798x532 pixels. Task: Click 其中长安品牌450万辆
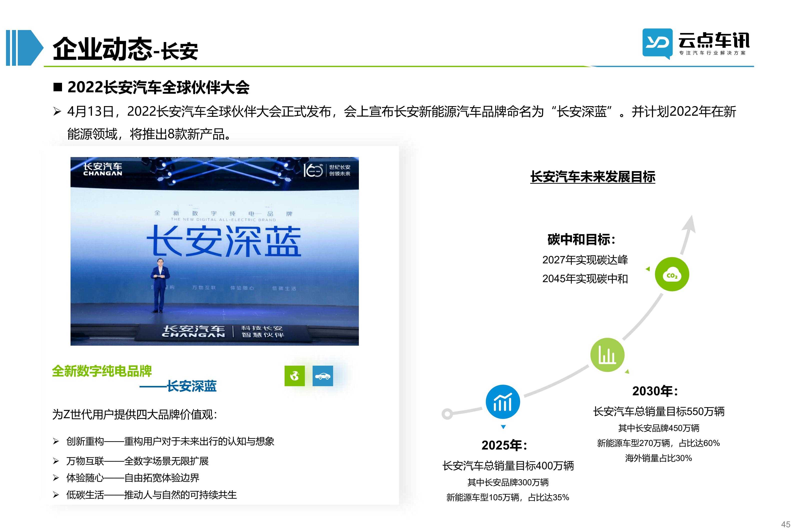click(659, 428)
